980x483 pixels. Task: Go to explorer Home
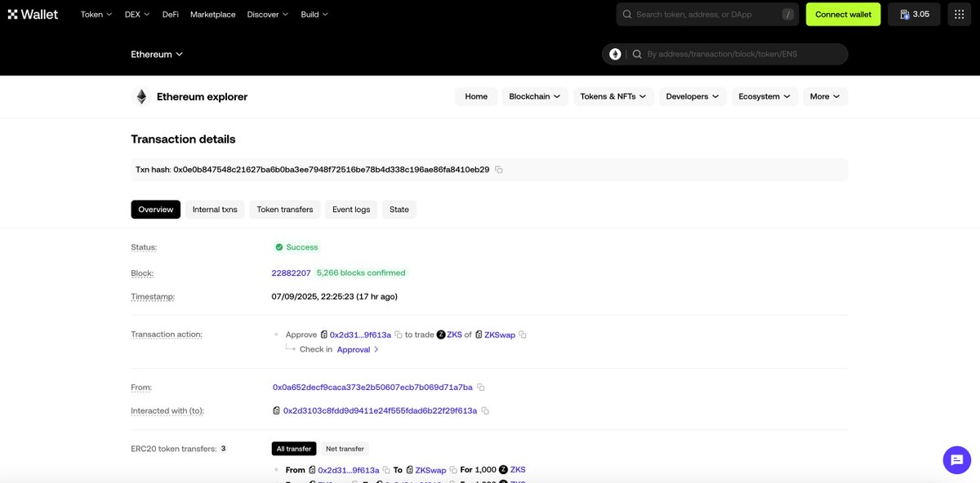click(476, 96)
